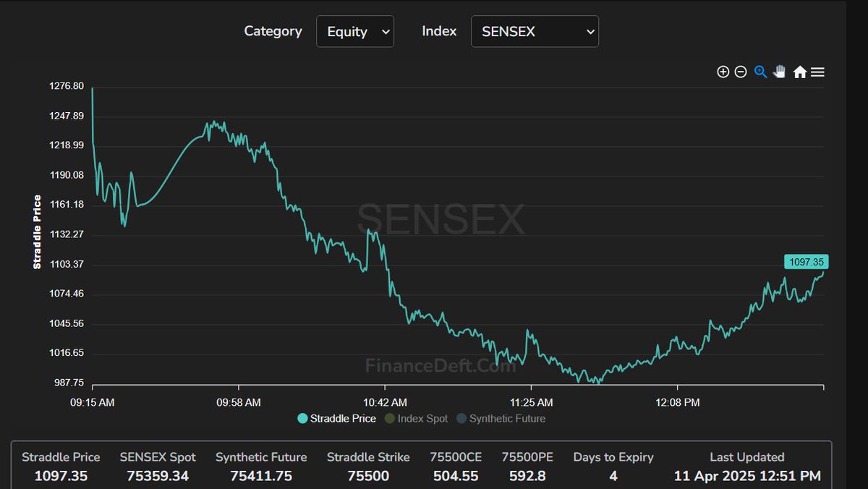
Task: Click the SENSEX Spot value 75359.34
Action: pyautogui.click(x=158, y=476)
